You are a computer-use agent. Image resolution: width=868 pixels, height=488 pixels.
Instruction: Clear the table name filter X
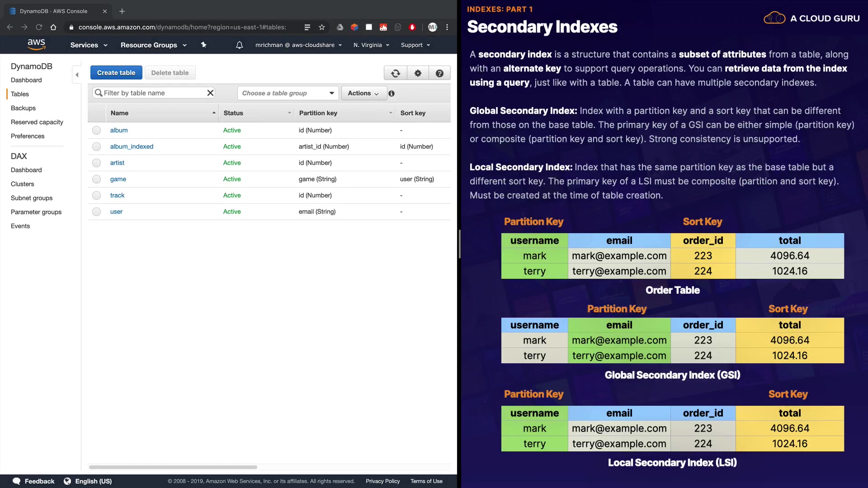pos(210,93)
